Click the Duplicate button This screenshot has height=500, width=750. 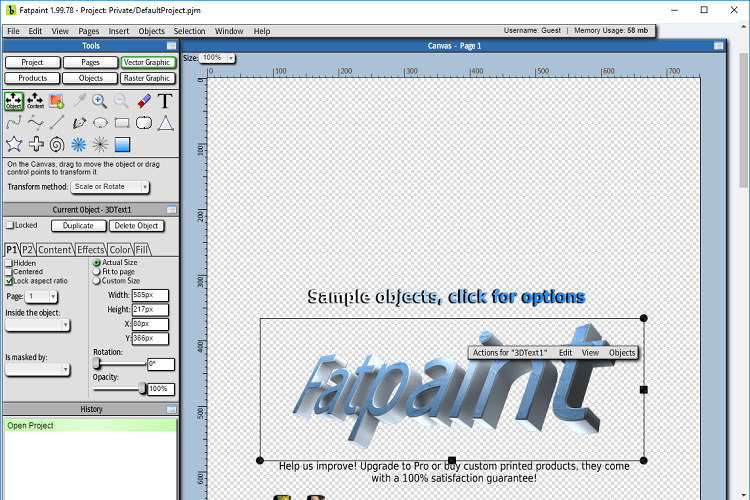(x=78, y=226)
